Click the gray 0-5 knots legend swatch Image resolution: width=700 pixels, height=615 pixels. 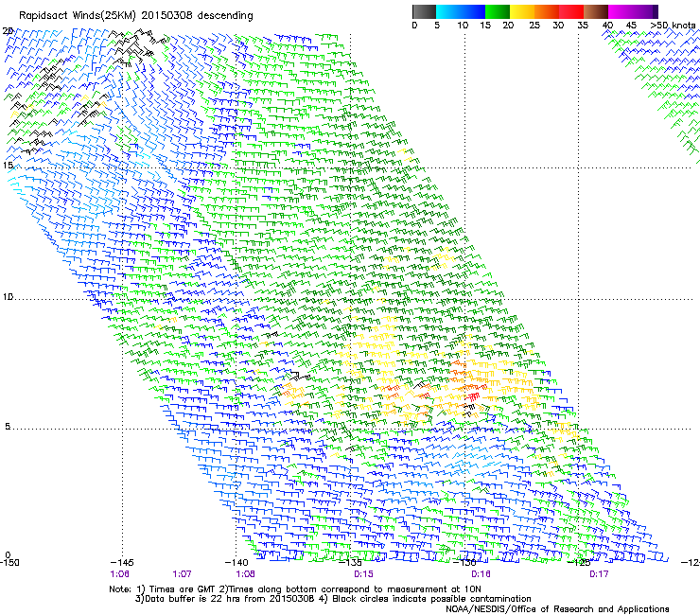(424, 11)
